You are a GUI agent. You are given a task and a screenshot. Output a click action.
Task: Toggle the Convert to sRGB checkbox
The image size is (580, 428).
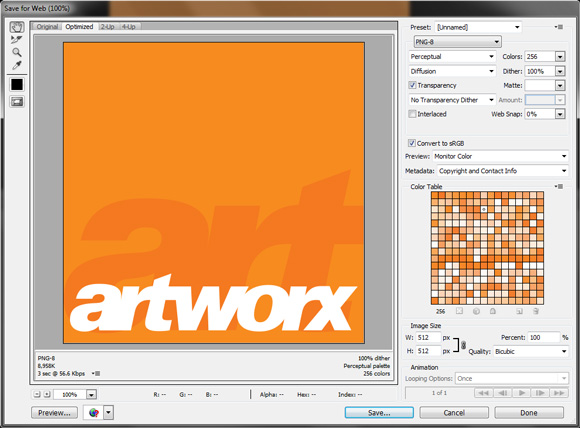point(412,143)
